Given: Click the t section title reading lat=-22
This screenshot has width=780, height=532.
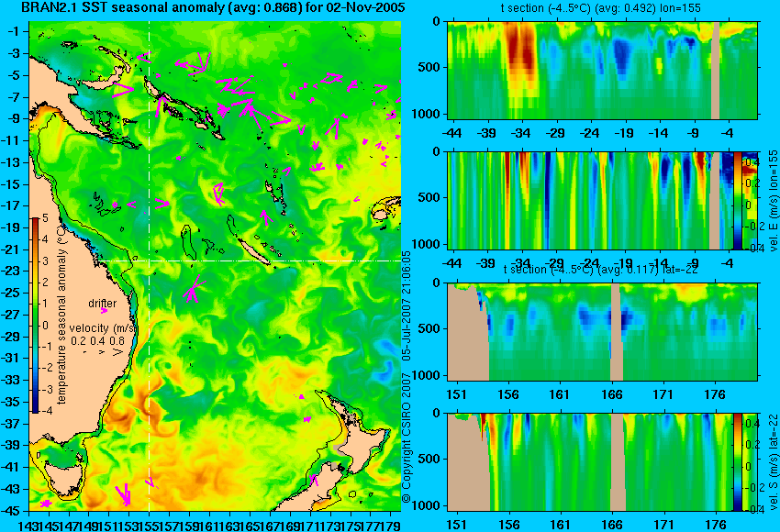Looking at the screenshot, I should (x=600, y=270).
